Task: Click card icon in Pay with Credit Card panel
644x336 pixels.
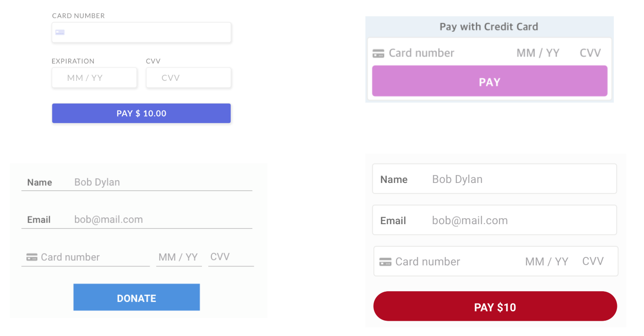Action: (x=378, y=53)
